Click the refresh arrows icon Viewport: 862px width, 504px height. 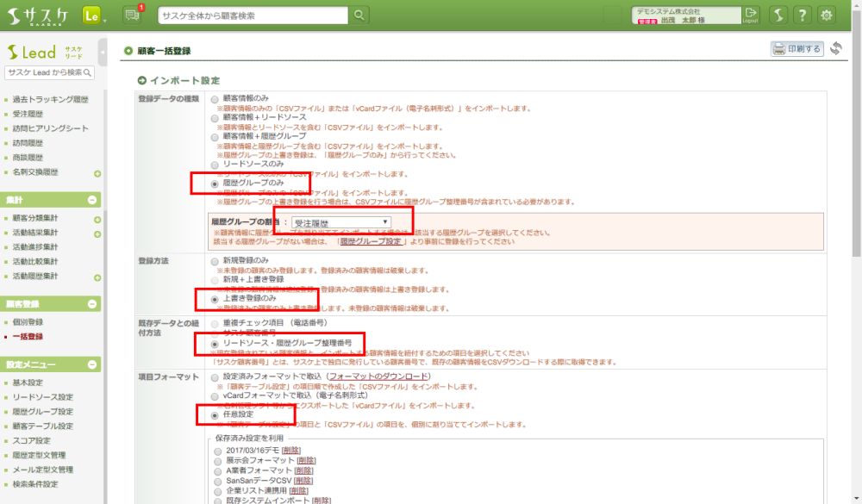coord(836,48)
